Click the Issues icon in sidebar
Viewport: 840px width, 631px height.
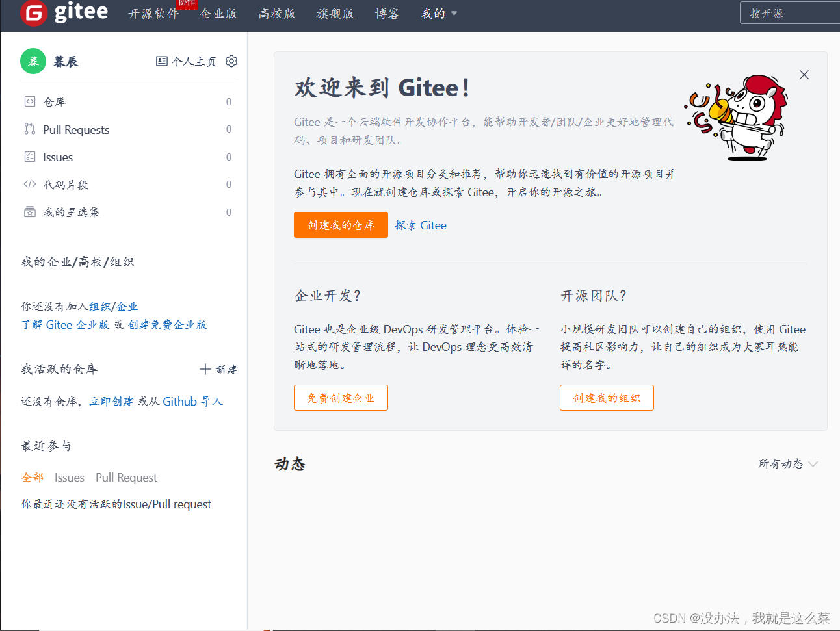30,157
